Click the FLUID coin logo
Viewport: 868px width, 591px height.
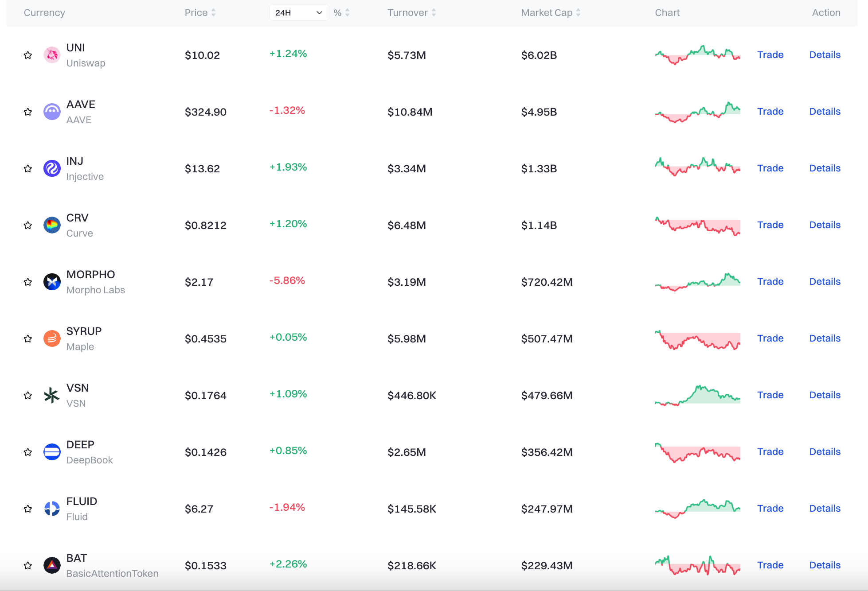52,509
